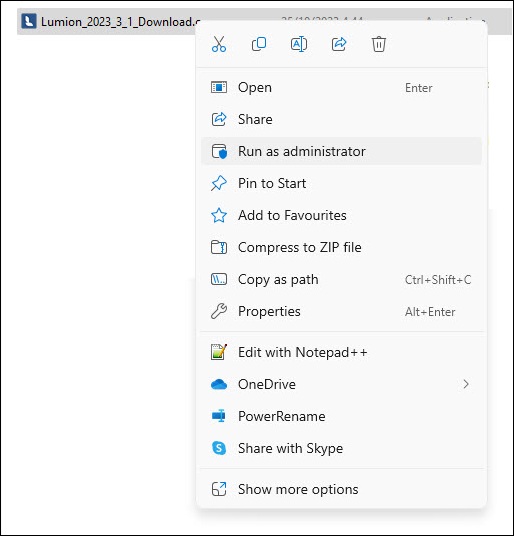Choose Share with Skype
The height and width of the screenshot is (536, 514).
click(x=341, y=448)
